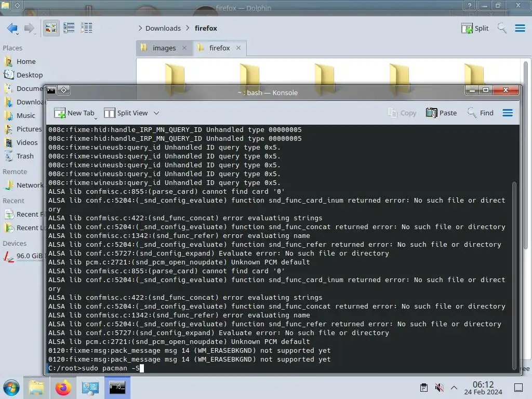The image size is (532, 399).
Task: Click Dolphin title bar help button
Action: click(x=470, y=5)
